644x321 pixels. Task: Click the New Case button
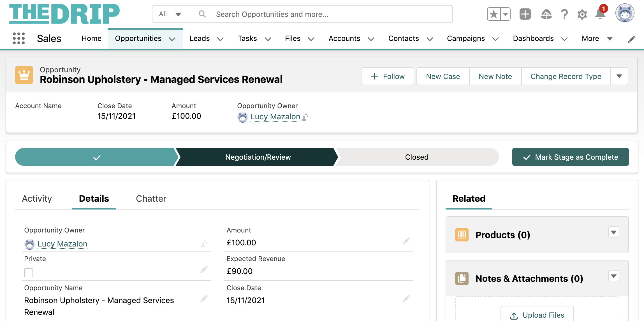tap(443, 76)
